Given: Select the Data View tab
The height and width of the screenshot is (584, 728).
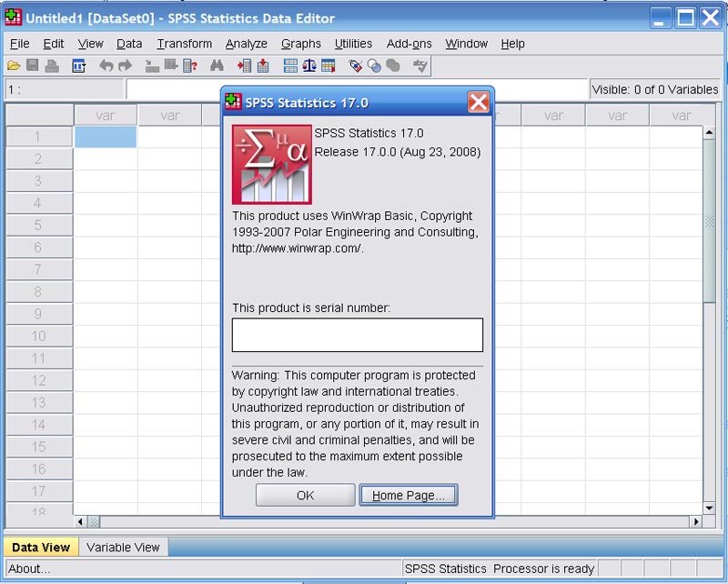Looking at the screenshot, I should 41,548.
